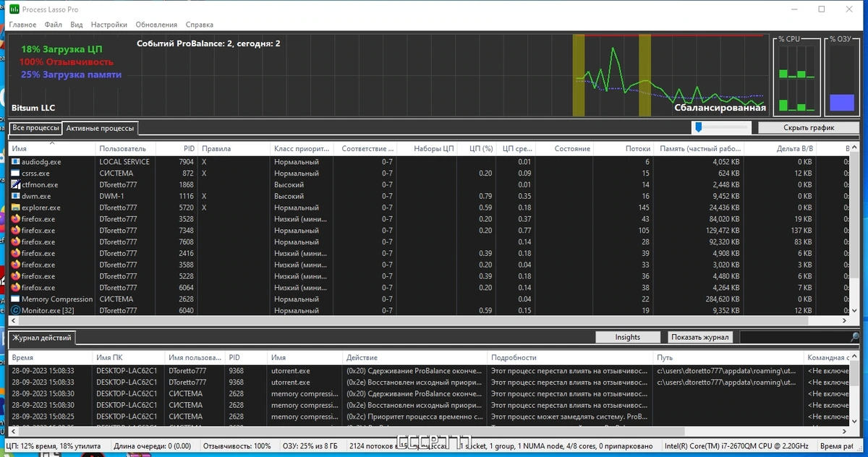Click the dwm.exe process icon

tap(15, 196)
